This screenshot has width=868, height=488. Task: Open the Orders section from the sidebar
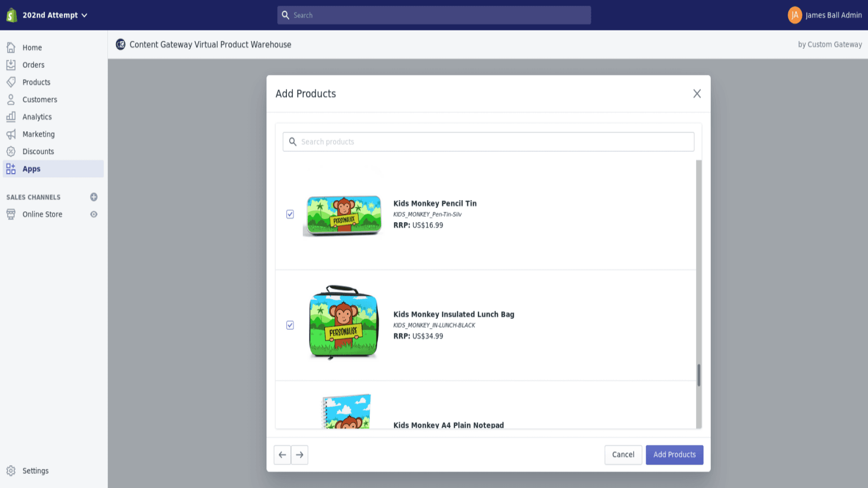pyautogui.click(x=33, y=65)
